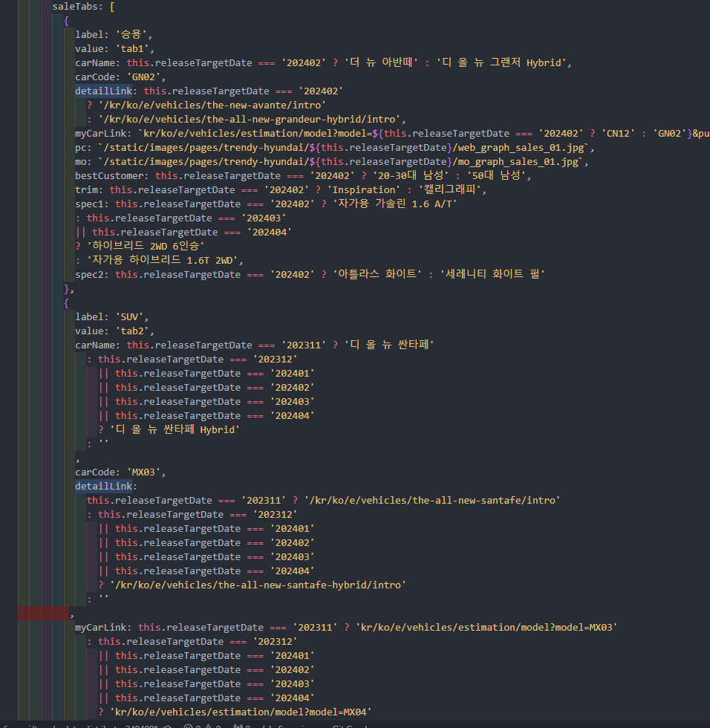This screenshot has height=728, width=710.
Task: Place cursor on web_graph_sales_01.jpg in pc line
Action: 521,148
